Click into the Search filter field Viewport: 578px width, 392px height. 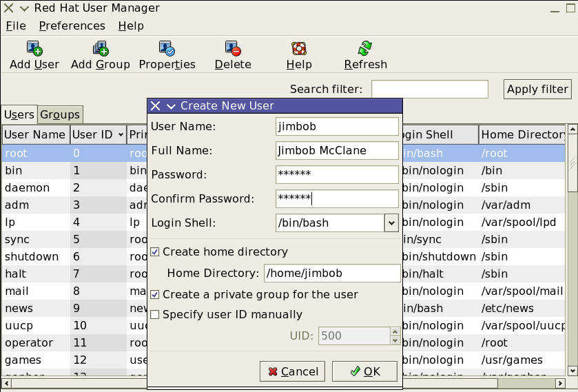tap(430, 90)
